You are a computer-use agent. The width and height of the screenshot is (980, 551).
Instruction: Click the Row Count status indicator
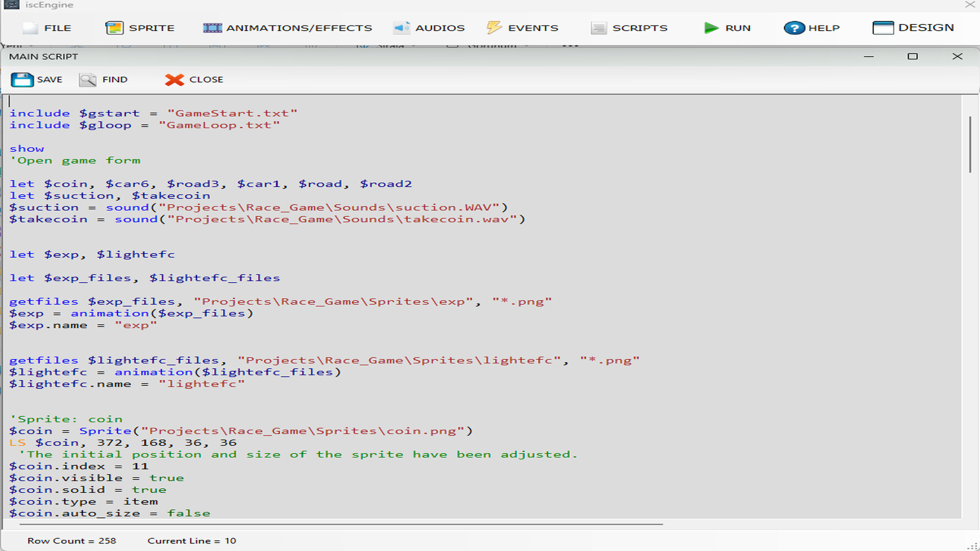pos(71,540)
